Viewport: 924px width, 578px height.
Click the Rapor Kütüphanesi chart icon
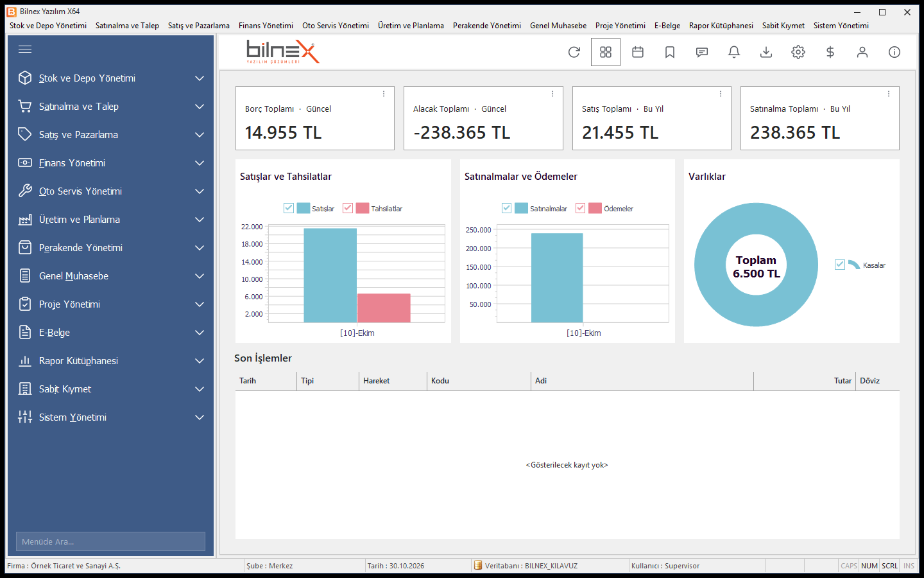[25, 360]
